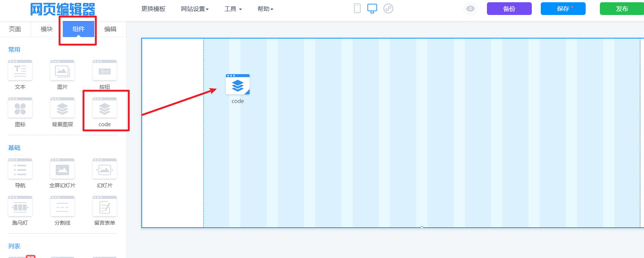Toggle the eye preview button

click(470, 9)
